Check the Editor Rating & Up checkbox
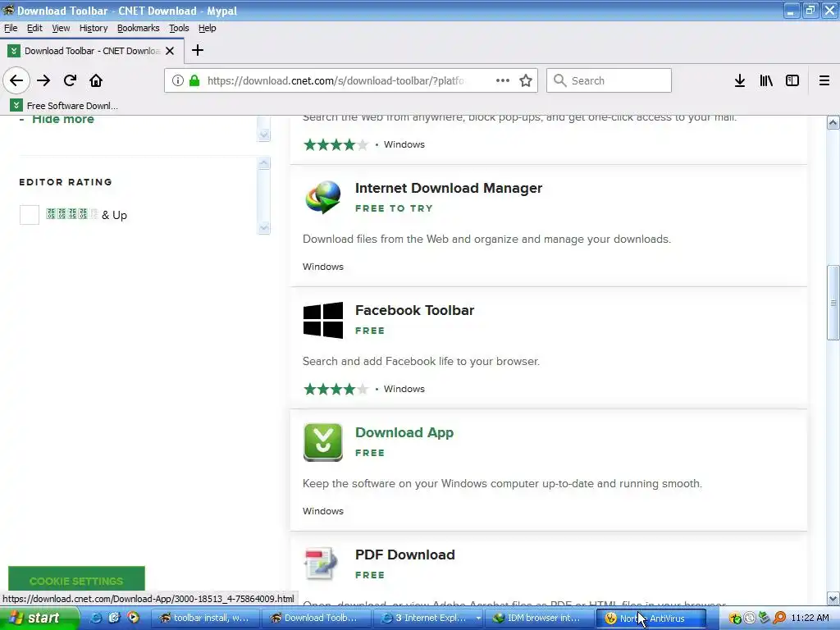 pos(30,215)
